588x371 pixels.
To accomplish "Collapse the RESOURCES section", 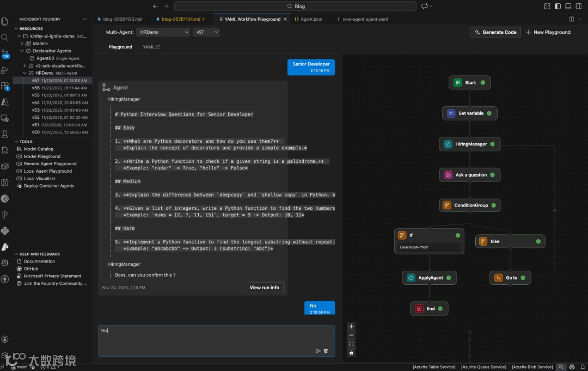I will (x=16, y=28).
